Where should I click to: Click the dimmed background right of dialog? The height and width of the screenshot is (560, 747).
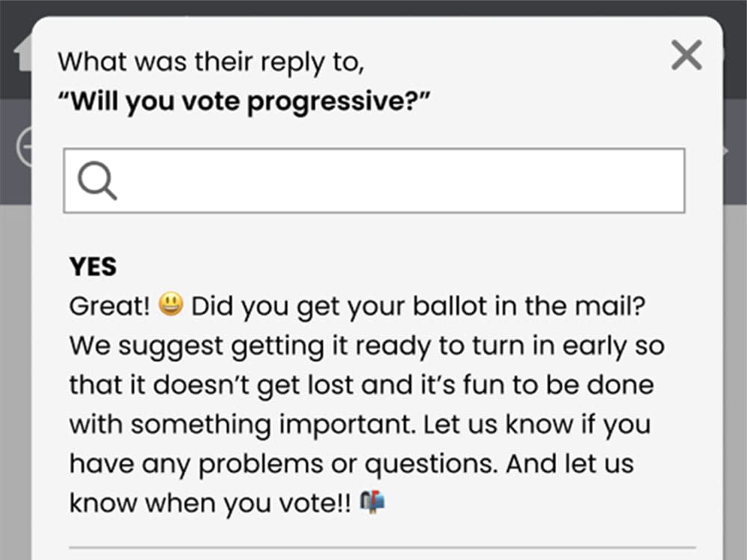734,381
